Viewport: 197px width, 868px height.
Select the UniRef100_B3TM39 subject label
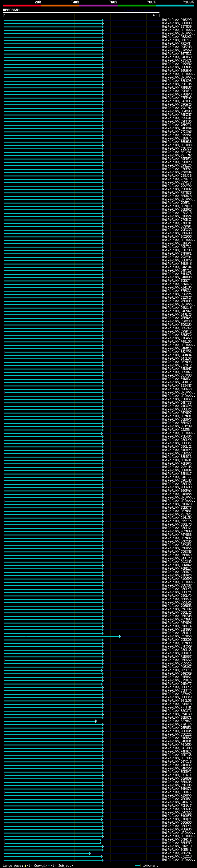coord(177,26)
